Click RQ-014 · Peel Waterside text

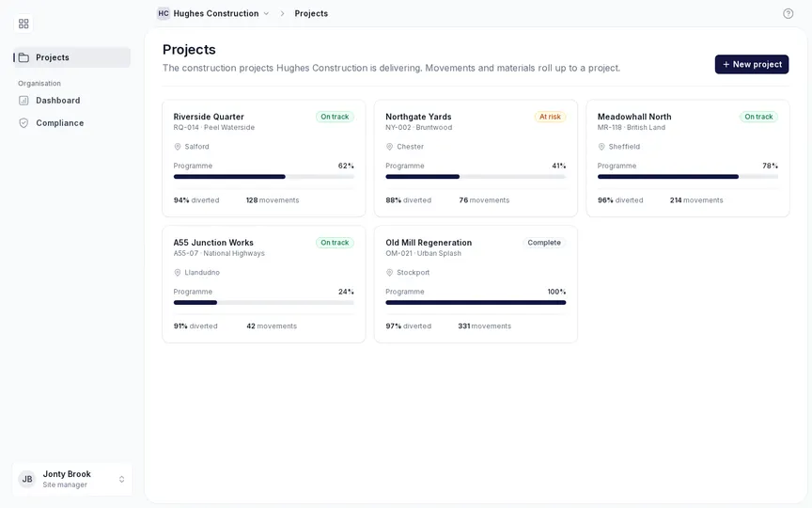tap(214, 128)
